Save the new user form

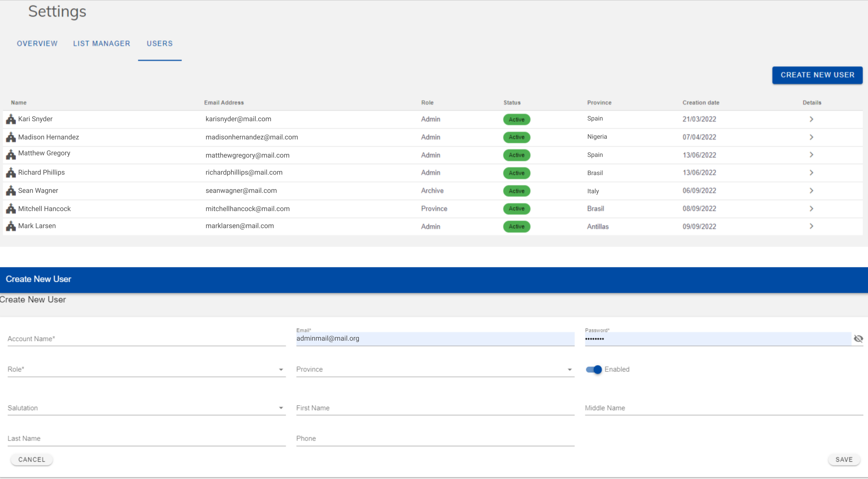tap(844, 459)
